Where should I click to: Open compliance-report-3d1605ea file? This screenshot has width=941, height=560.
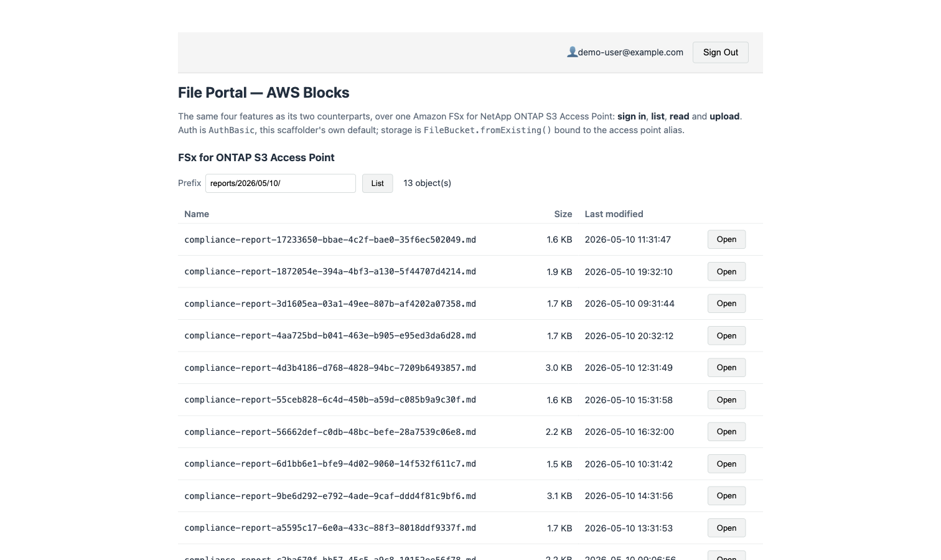pos(726,304)
